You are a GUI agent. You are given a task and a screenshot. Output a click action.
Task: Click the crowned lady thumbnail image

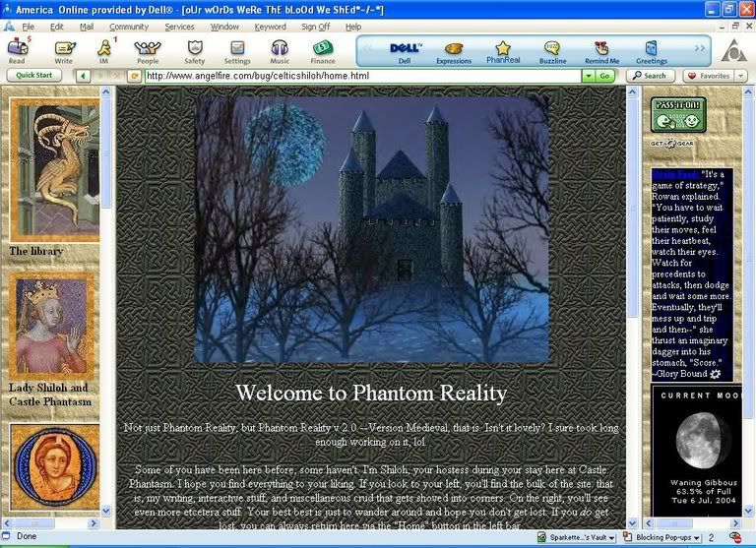point(51,326)
